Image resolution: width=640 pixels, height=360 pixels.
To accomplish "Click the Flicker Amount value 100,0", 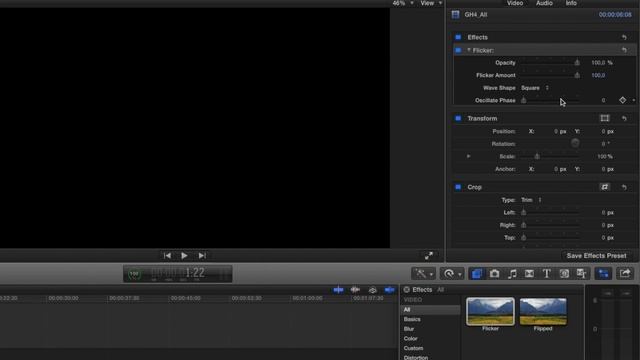I will [598, 76].
